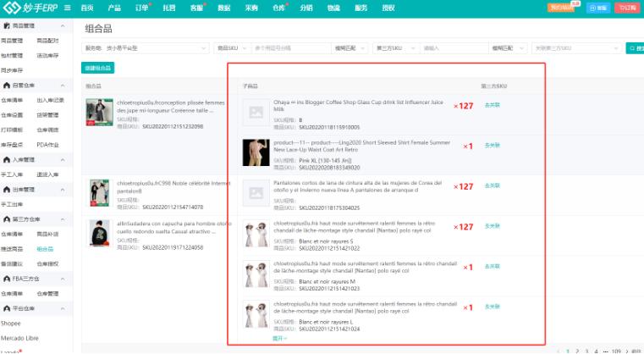Viewport: 644px width, 354px height.
Task: Open the 服务商 provider dropdown
Action: click(146, 48)
